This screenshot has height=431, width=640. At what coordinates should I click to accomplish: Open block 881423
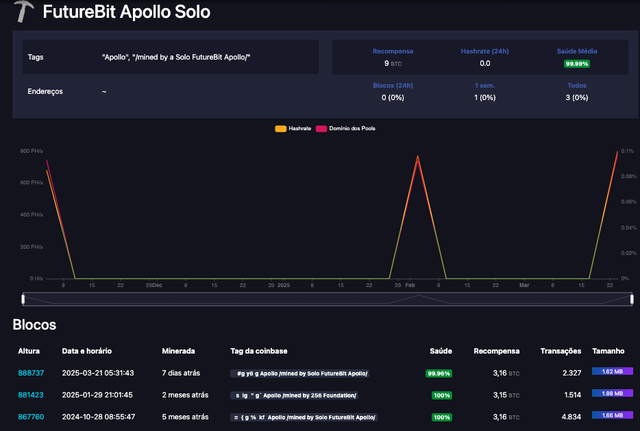[x=31, y=395]
